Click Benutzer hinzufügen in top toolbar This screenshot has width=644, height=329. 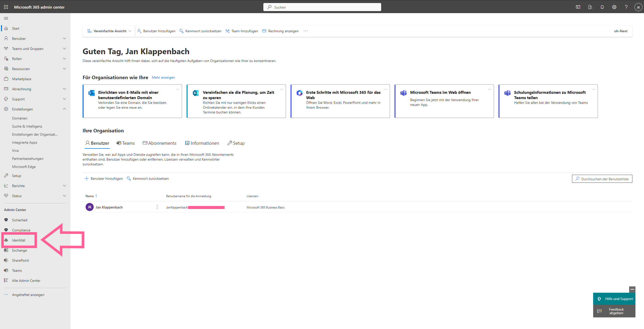click(156, 31)
